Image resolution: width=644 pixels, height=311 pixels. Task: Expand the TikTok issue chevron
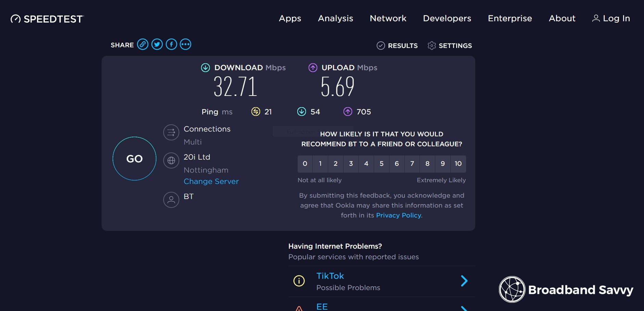[x=464, y=281]
